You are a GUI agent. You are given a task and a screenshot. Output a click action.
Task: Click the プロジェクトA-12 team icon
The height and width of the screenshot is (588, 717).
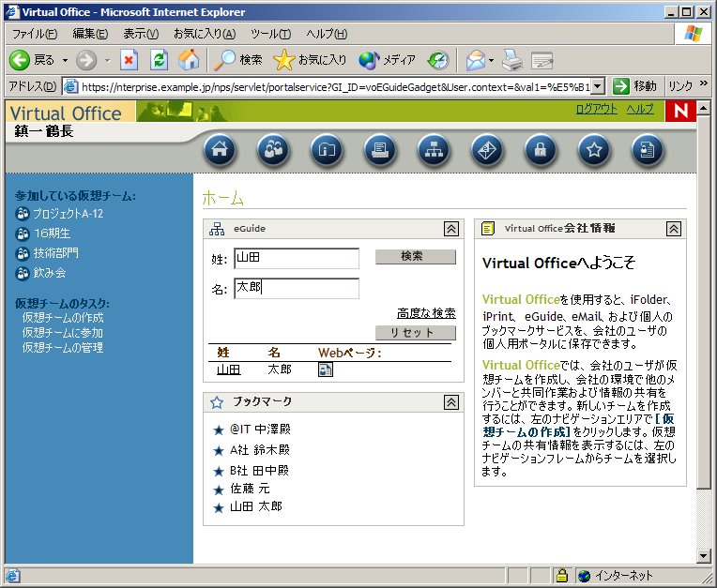click(22, 214)
